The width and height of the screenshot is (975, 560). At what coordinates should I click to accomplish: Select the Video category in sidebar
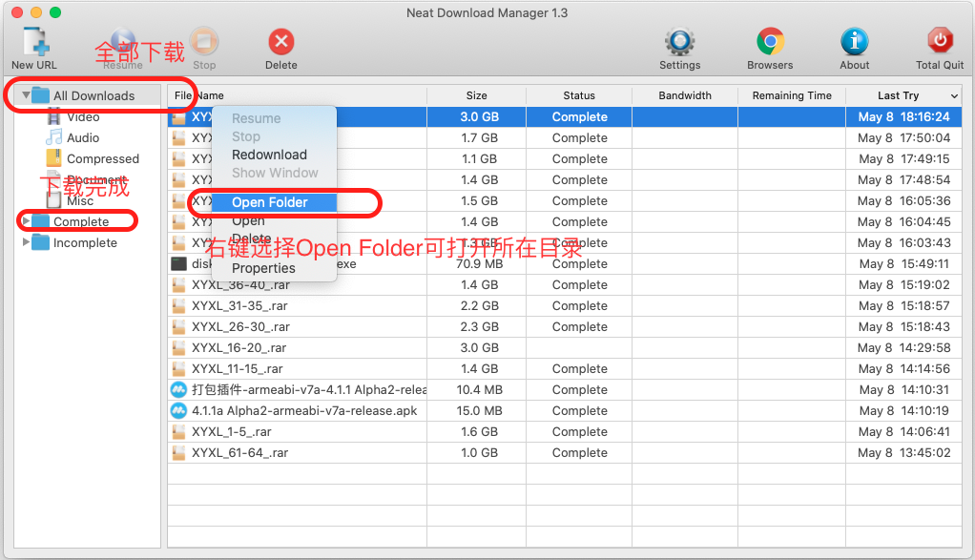tap(83, 117)
